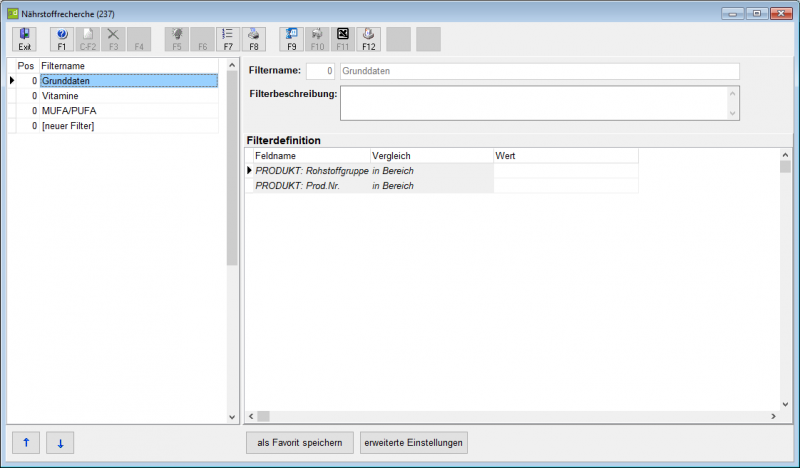The image size is (800, 468).
Task: Click the Vergleich column header
Action: 432,156
